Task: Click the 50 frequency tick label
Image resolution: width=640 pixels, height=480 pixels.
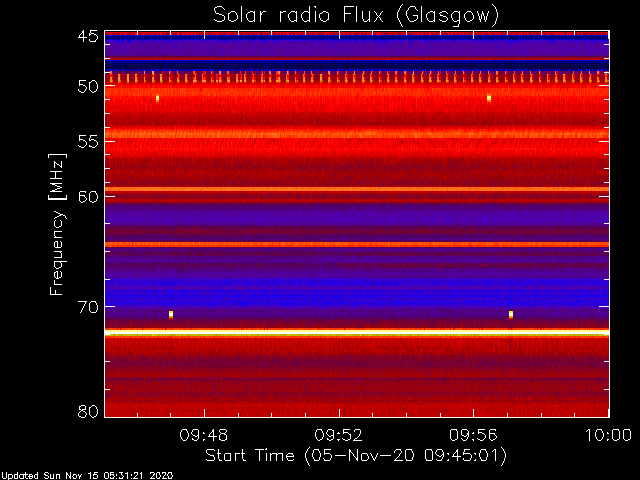Action: click(88, 87)
